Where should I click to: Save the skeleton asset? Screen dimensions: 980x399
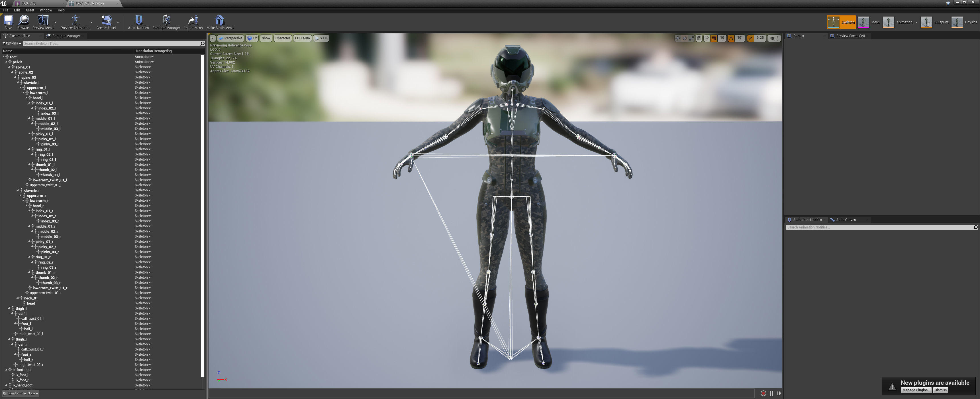point(8,22)
